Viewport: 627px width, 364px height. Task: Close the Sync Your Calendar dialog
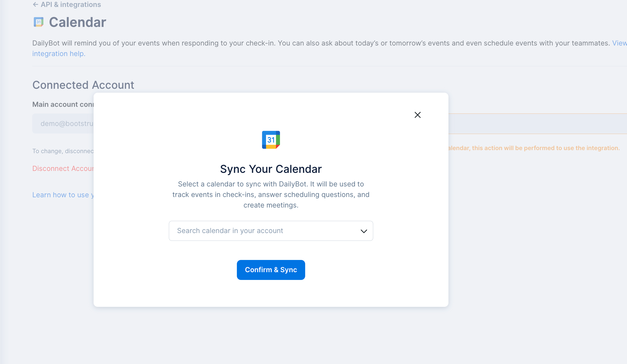coord(417,115)
